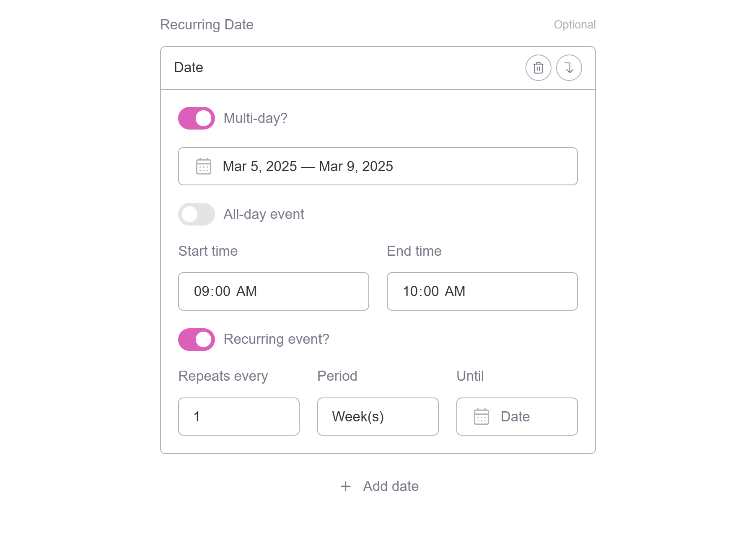
Task: Click the plus icon next to Add date
Action: pyautogui.click(x=345, y=486)
